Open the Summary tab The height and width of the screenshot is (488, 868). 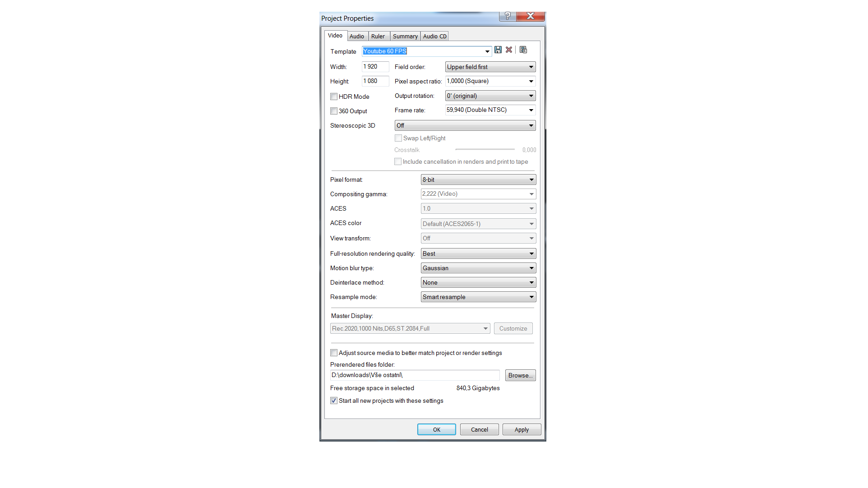[x=405, y=37]
